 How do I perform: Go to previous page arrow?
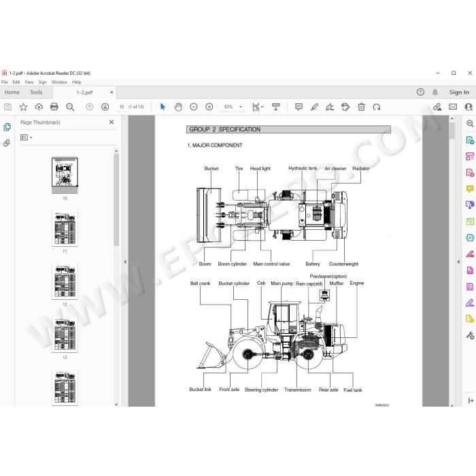89,107
